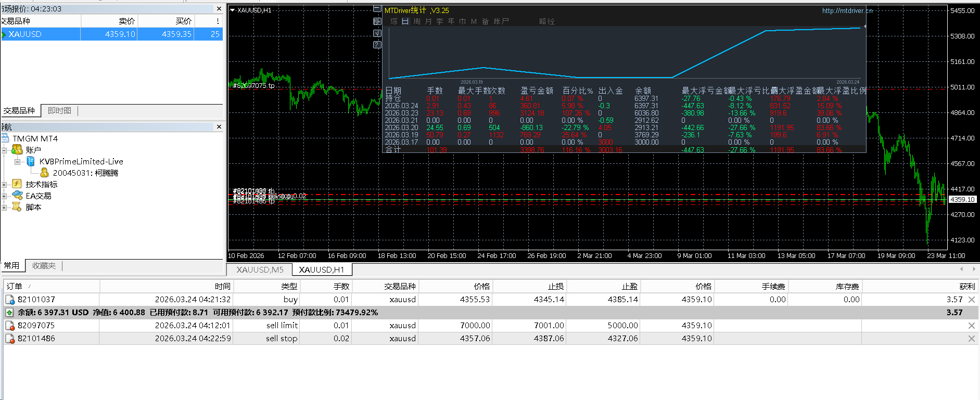The height and width of the screenshot is (400, 980).
Task: Sort orders by the 订单 column header
Action: click(x=52, y=287)
